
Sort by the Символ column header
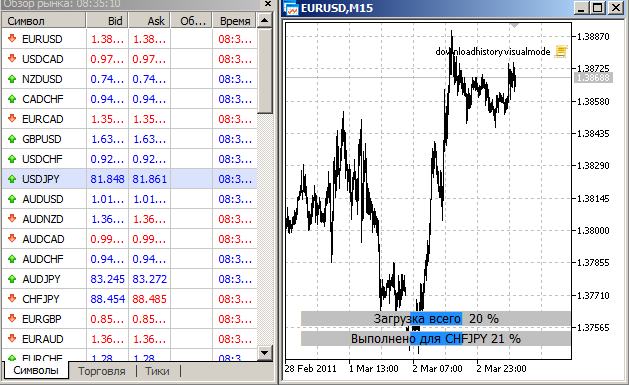click(x=44, y=20)
